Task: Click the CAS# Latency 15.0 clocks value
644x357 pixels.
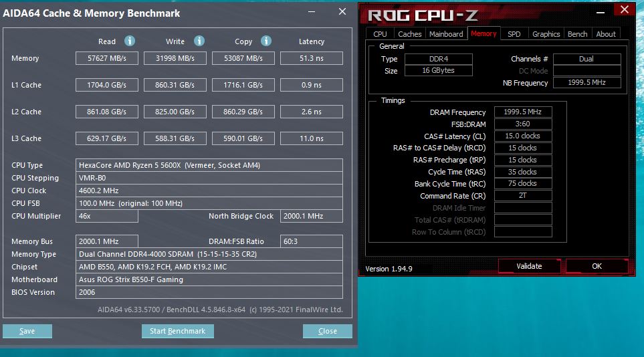Action: coord(523,136)
